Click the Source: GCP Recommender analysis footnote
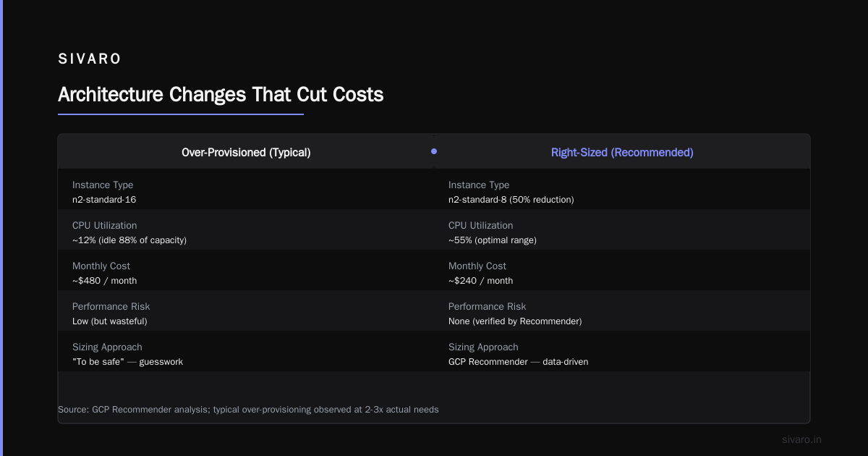This screenshot has height=456, width=868. pyautogui.click(x=248, y=410)
